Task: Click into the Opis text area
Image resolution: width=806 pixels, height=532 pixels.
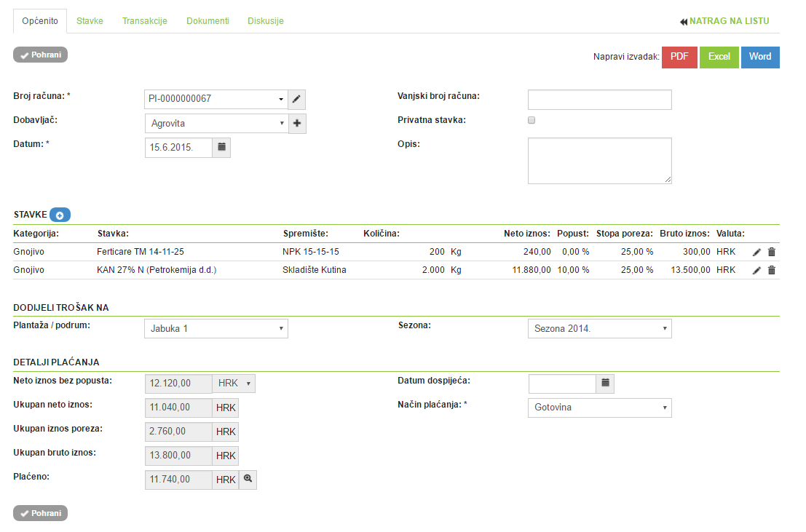Action: click(x=599, y=161)
